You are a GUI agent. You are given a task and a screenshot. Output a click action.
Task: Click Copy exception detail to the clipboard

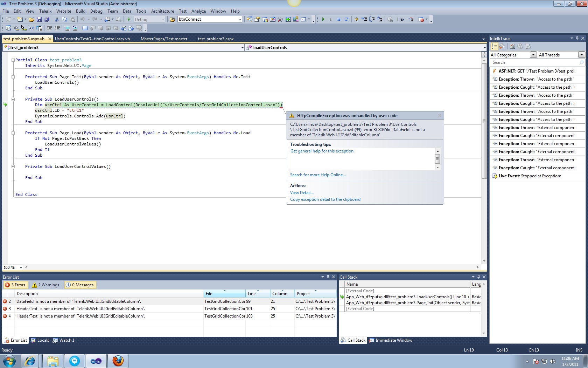(x=325, y=199)
